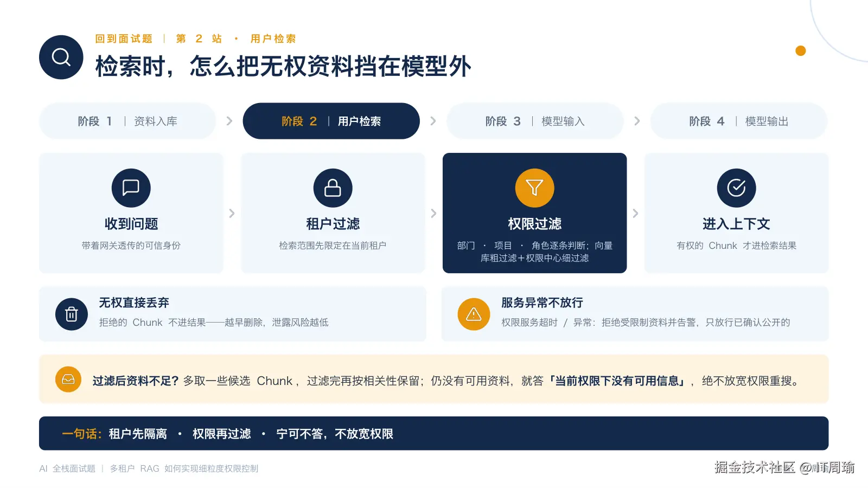Click the orange 一句话 label in the summary bar
Image resolution: width=868 pixels, height=488 pixels.
82,434
